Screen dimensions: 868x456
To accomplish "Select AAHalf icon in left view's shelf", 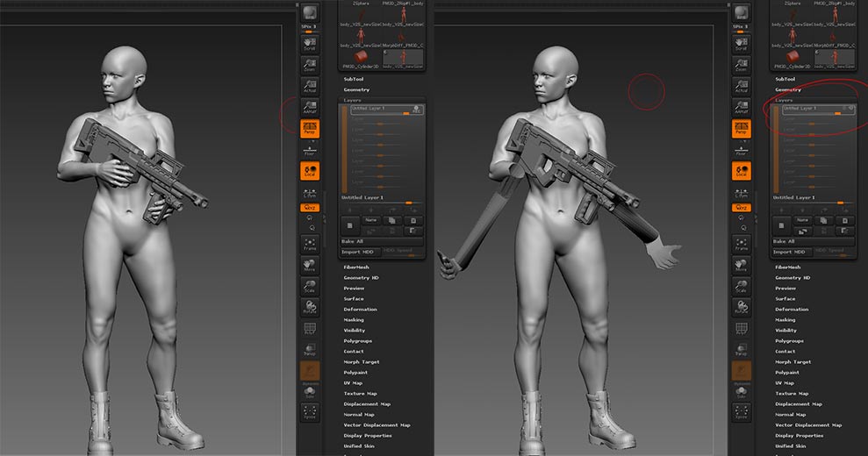I will 310,107.
